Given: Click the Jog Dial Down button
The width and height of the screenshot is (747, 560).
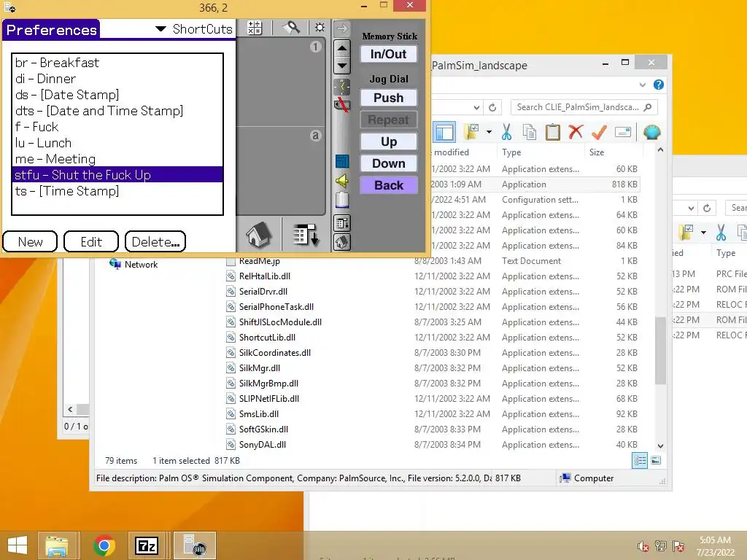Looking at the screenshot, I should (388, 163).
